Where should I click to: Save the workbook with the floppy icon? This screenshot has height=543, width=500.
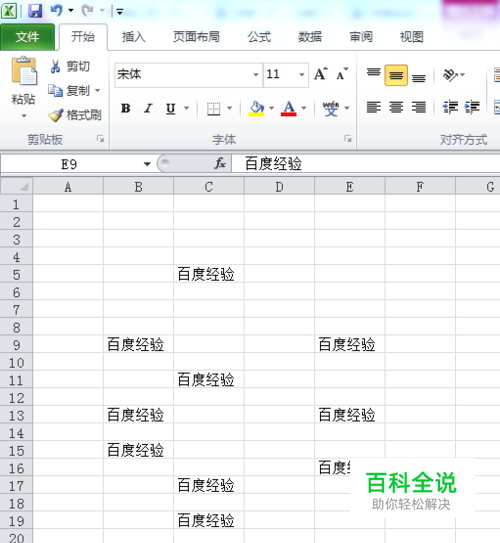(x=35, y=11)
